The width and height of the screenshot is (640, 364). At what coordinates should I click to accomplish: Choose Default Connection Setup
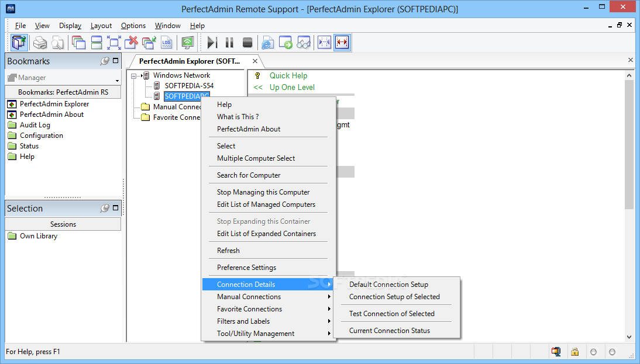pos(388,285)
